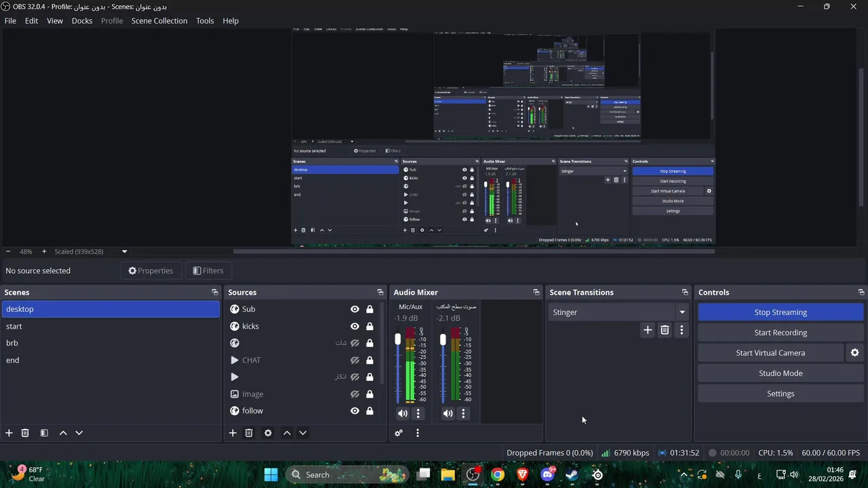The height and width of the screenshot is (488, 868).
Task: Add a new source with plus icon
Action: (233, 433)
